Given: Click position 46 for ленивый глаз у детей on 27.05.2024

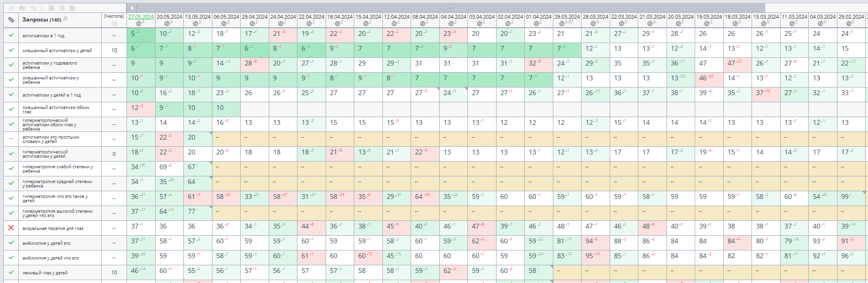Looking at the screenshot, I should tap(135, 271).
